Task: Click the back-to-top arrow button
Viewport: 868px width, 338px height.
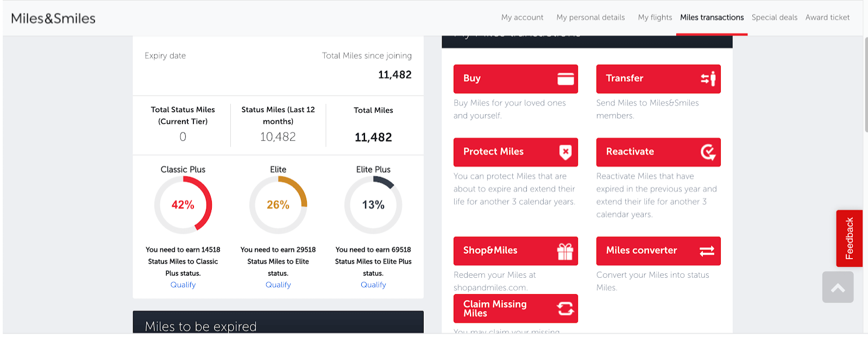Action: coord(838,287)
